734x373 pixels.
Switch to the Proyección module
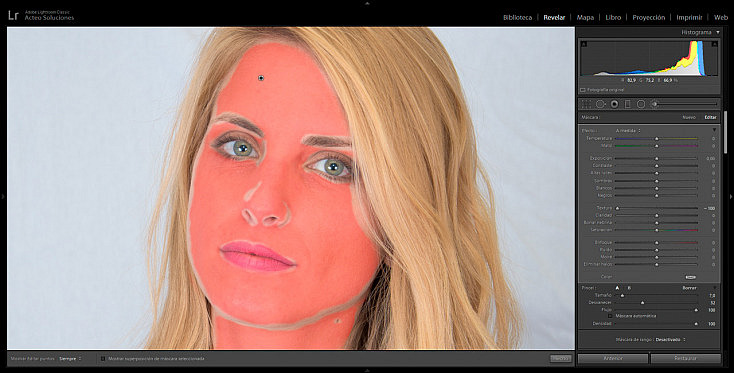(648, 17)
